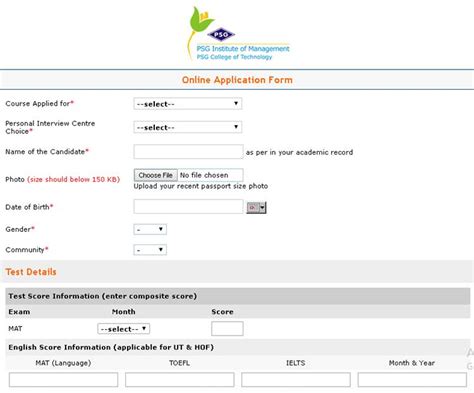Click the 'Online Application Form' heading
Image resolution: width=474 pixels, height=393 pixels.
pyautogui.click(x=237, y=80)
